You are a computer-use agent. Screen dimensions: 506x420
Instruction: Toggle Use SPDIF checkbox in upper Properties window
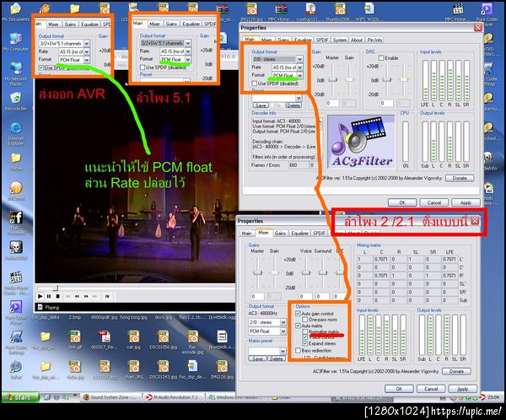pos(255,83)
